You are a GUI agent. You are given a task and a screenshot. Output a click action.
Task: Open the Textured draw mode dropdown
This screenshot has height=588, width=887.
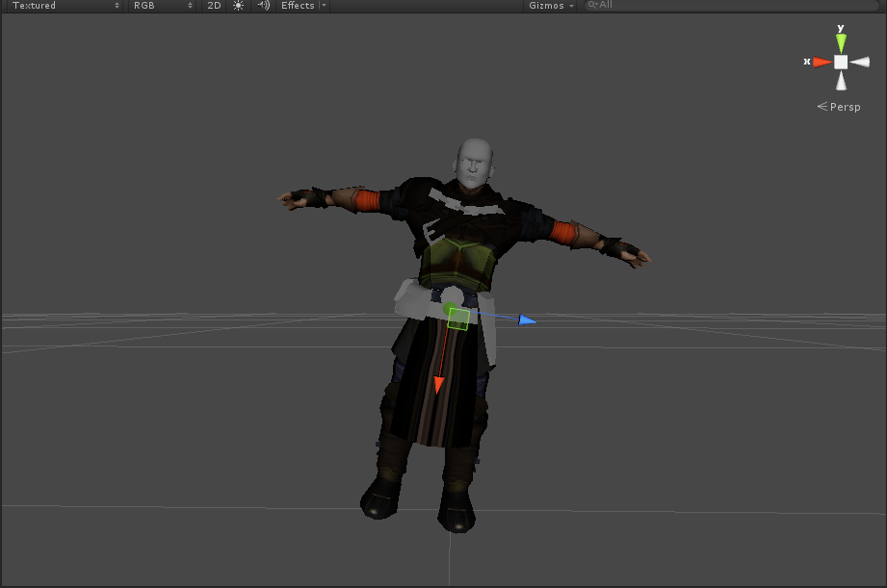tap(63, 6)
